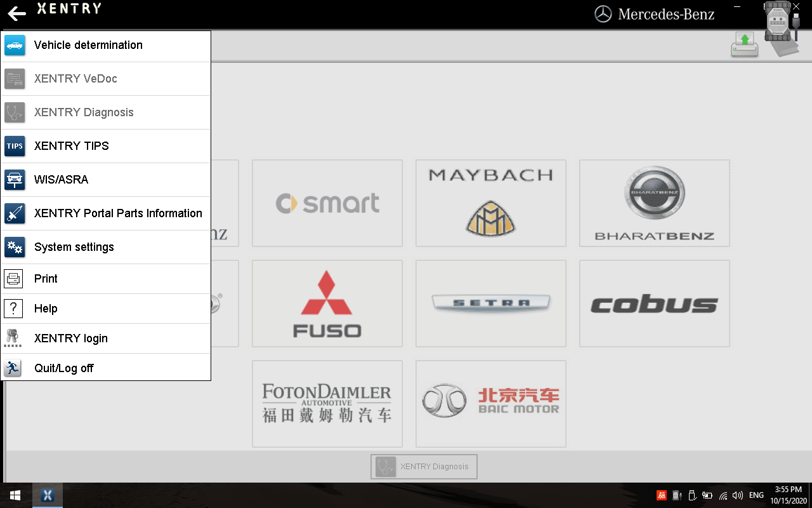
Task: Click the battery power tray icon
Action: point(707,495)
